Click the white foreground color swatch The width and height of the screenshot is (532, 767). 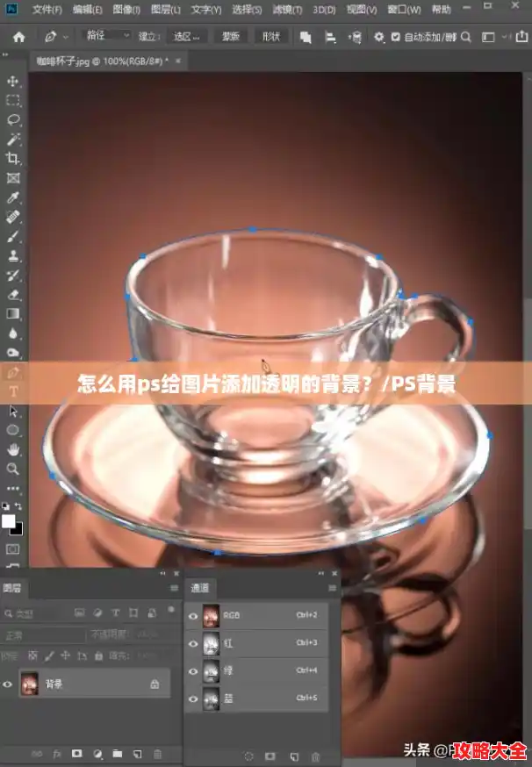[8, 521]
